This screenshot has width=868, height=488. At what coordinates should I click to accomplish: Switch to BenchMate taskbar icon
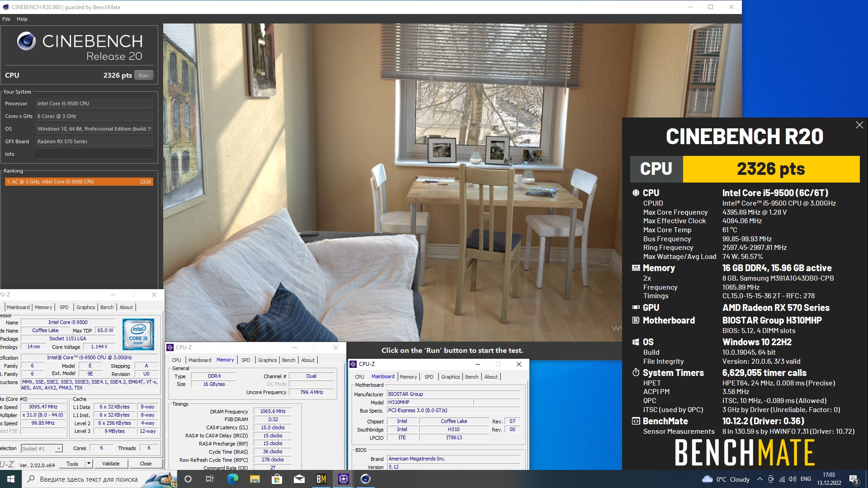[321, 479]
